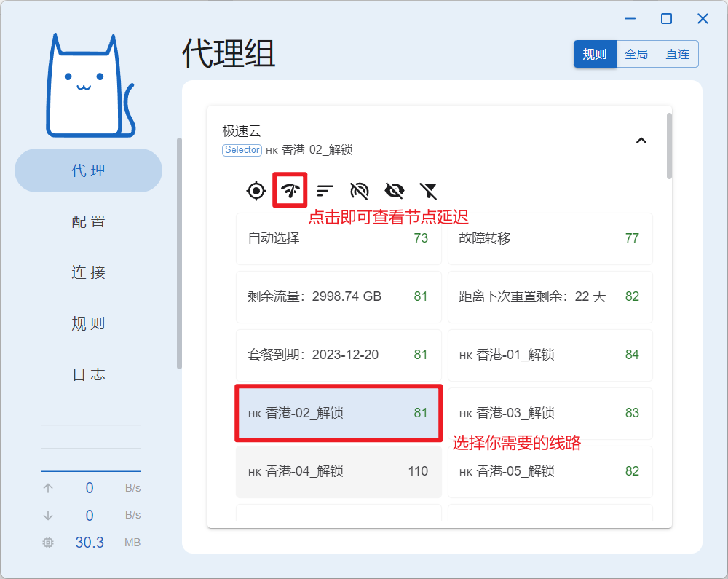This screenshot has height=579, width=728.
Task: Sort nodes using the sort lines icon
Action: click(325, 191)
